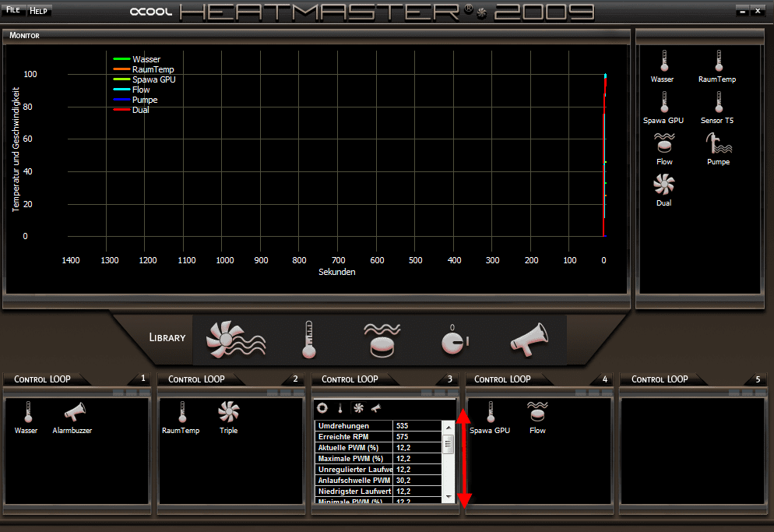774x532 pixels.
Task: Click the Pumpe entry in the chart legend
Action: click(135, 100)
